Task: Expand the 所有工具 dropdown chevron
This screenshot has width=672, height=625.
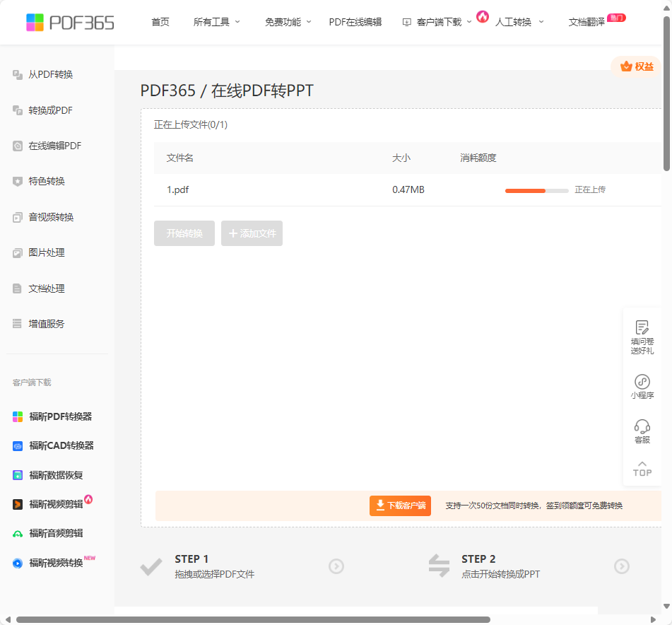Action: click(237, 22)
